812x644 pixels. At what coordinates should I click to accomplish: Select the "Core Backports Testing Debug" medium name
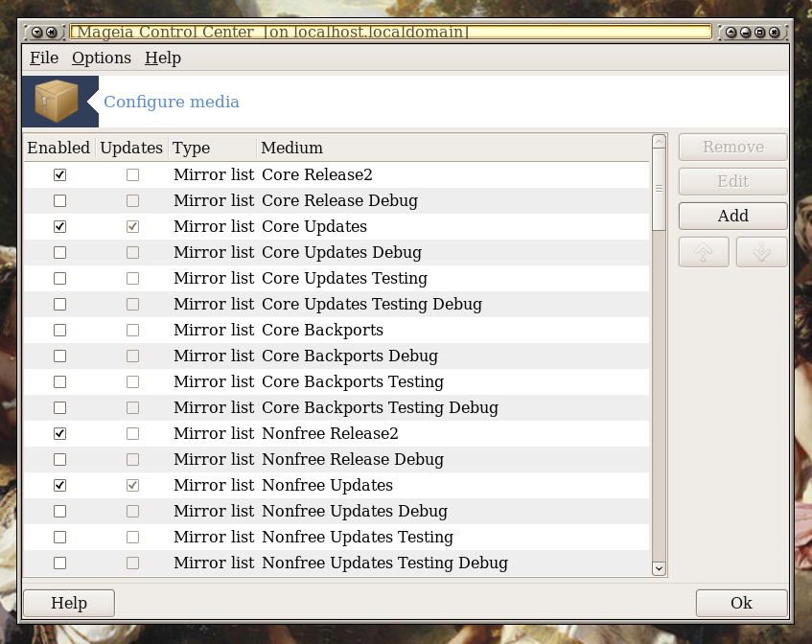pos(380,408)
